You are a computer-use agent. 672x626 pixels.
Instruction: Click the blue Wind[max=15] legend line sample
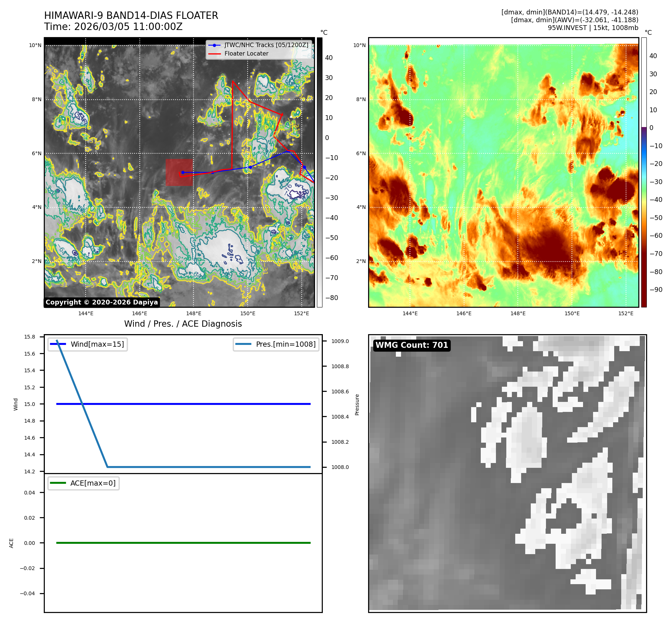click(x=58, y=344)
